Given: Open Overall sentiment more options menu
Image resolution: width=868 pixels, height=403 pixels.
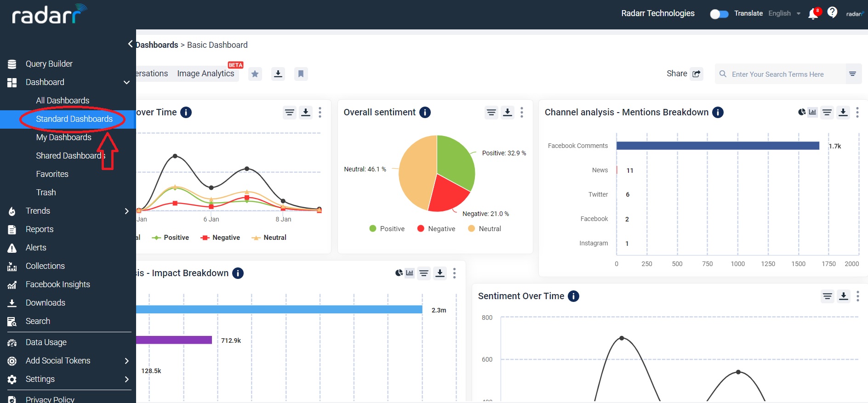Looking at the screenshot, I should click(x=522, y=112).
